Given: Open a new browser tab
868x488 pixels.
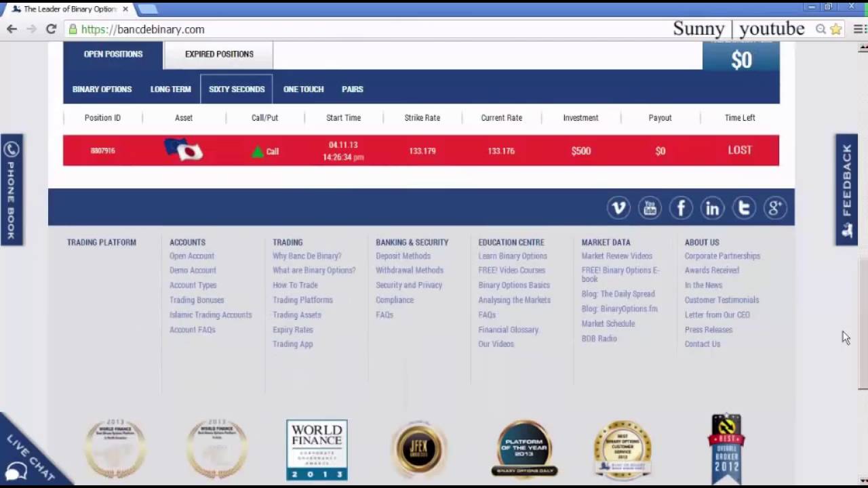Looking at the screenshot, I should click(x=148, y=9).
